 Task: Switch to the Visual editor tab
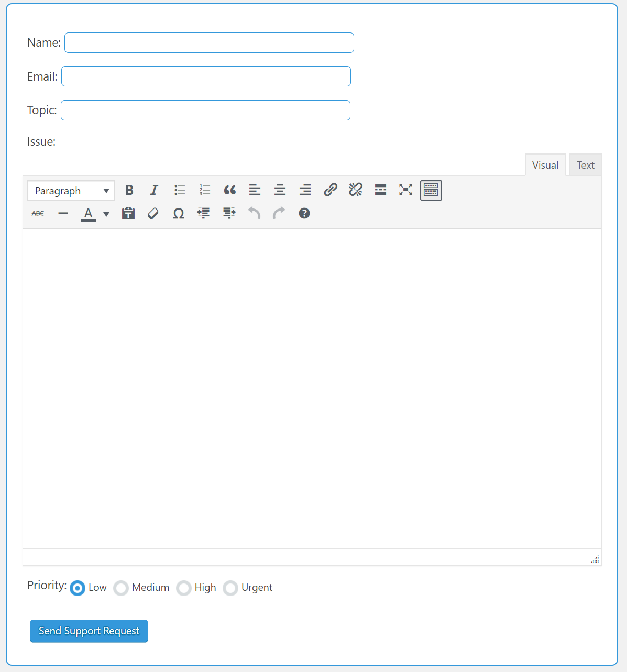coord(545,165)
